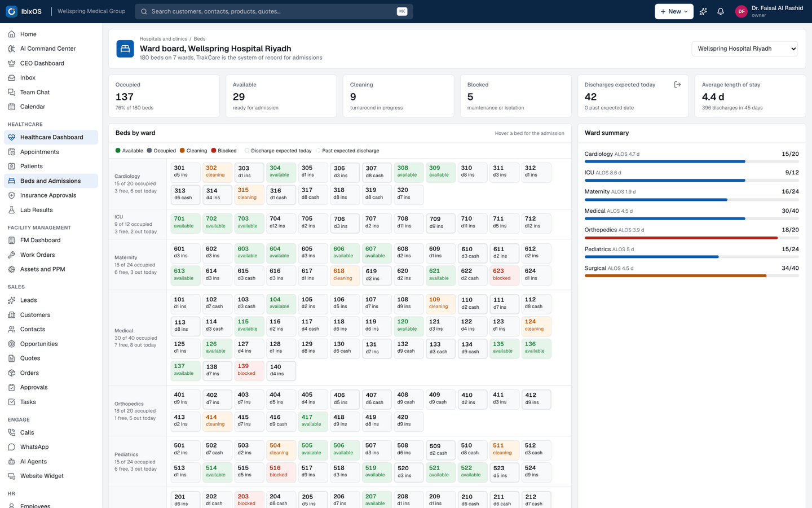Click blocked Medical bed 139

pos(249,370)
